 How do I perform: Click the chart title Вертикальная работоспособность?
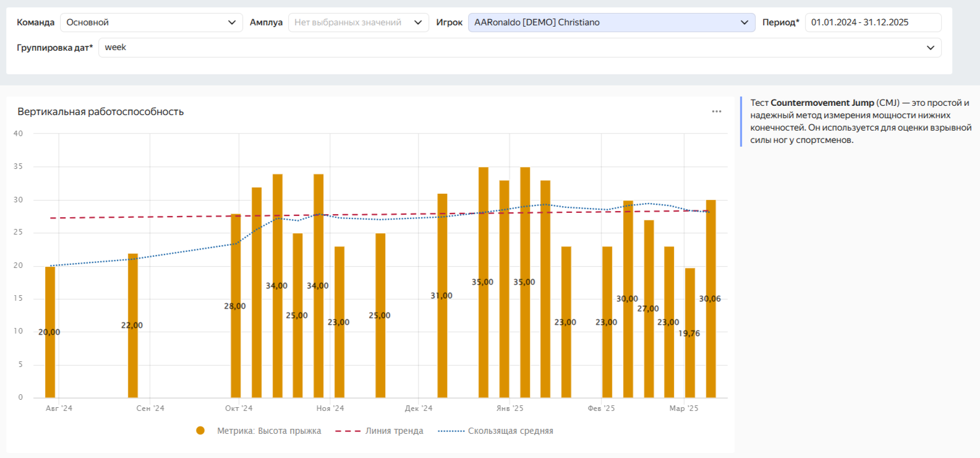[x=101, y=111]
